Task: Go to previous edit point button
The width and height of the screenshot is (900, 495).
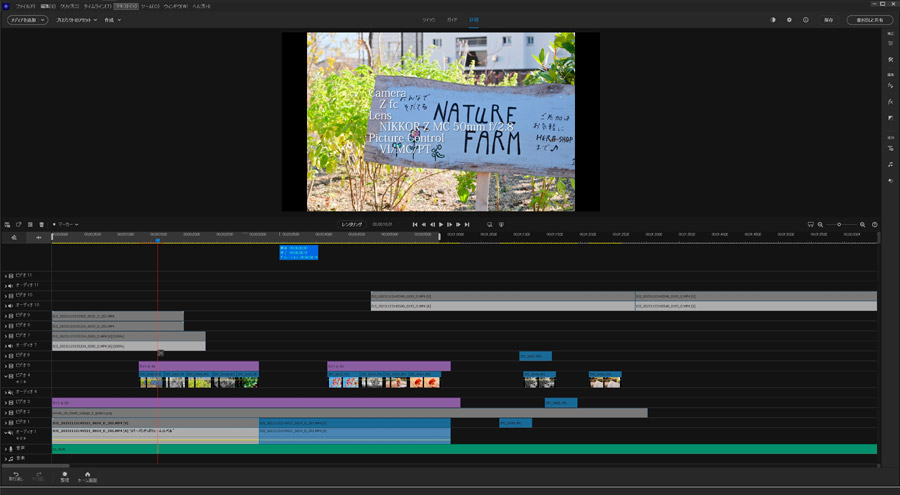Action: pyautogui.click(x=415, y=225)
